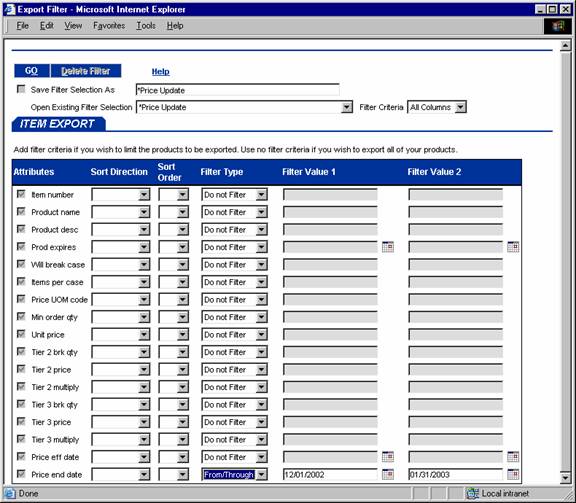Uncheck the Item number attribute checkbox
Image resolution: width=576 pixels, height=503 pixels.
[21, 194]
